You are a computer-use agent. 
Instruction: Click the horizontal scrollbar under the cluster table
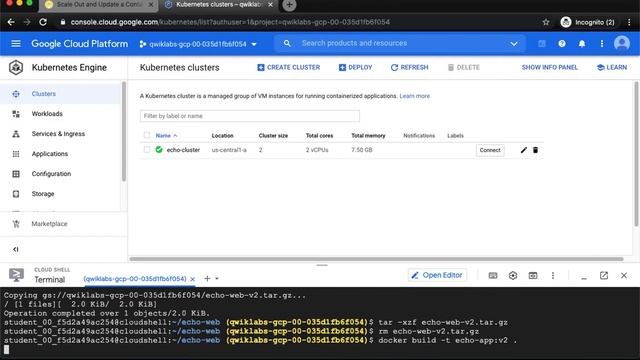coord(376,259)
